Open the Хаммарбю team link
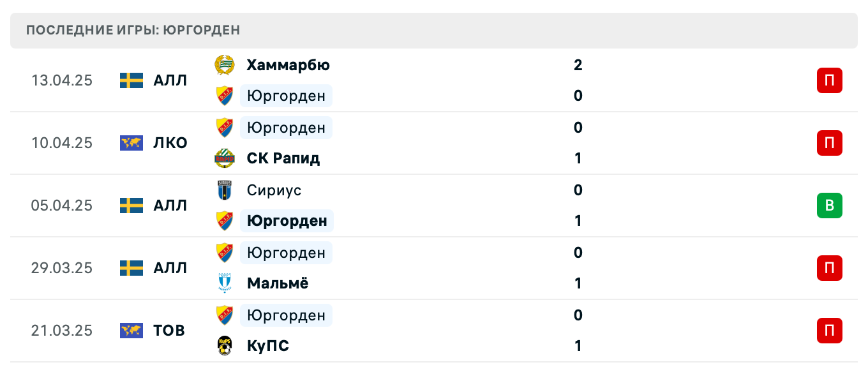868x374 pixels. pos(287,65)
